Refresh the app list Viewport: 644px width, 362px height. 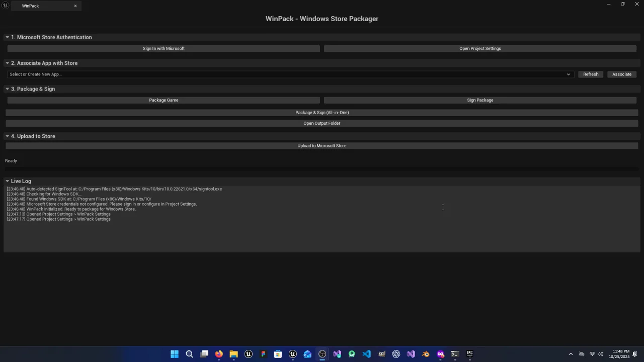pos(591,74)
